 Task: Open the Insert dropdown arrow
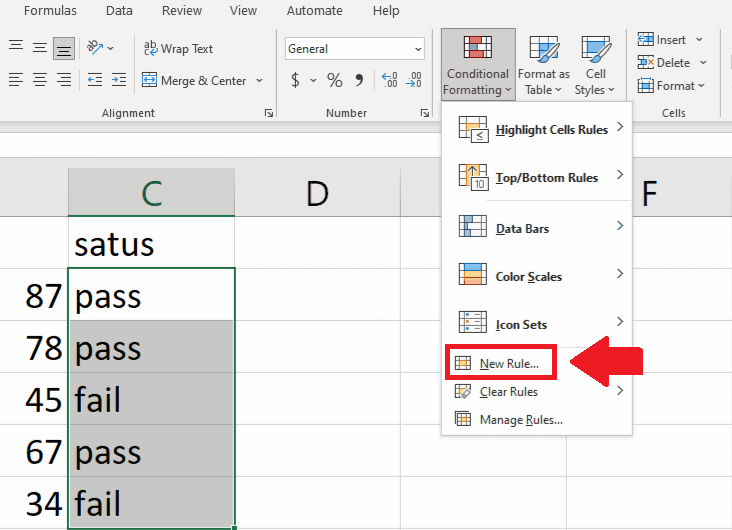699,40
